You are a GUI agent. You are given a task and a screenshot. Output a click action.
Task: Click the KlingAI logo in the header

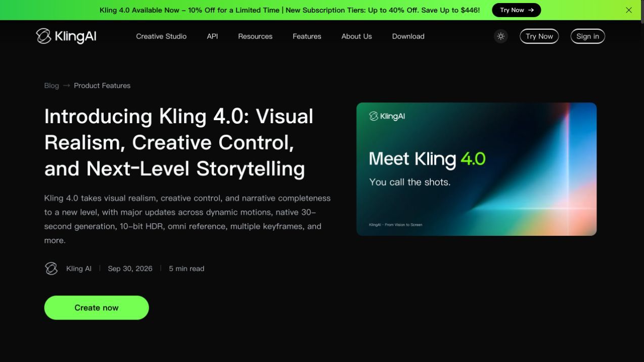pos(66,36)
